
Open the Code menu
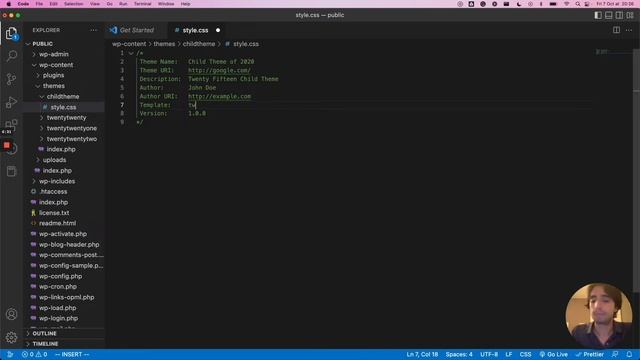tap(23, 4)
